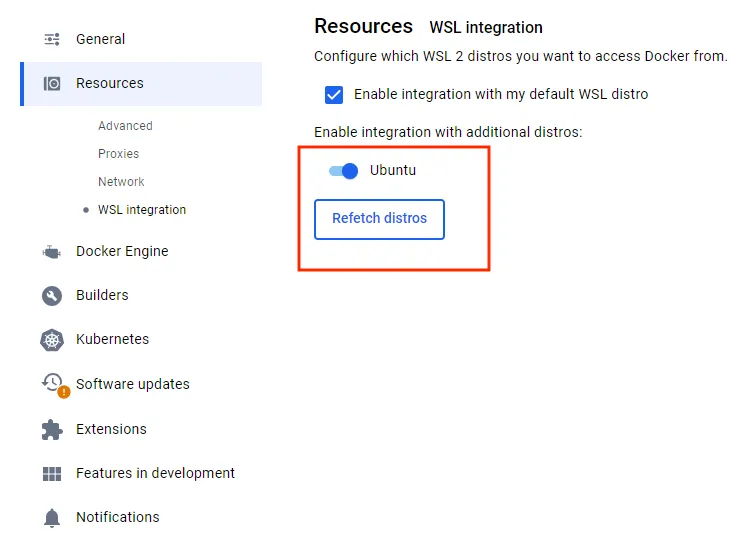Click the Notifications bell icon
Screen dimensions: 739x554
coord(52,518)
